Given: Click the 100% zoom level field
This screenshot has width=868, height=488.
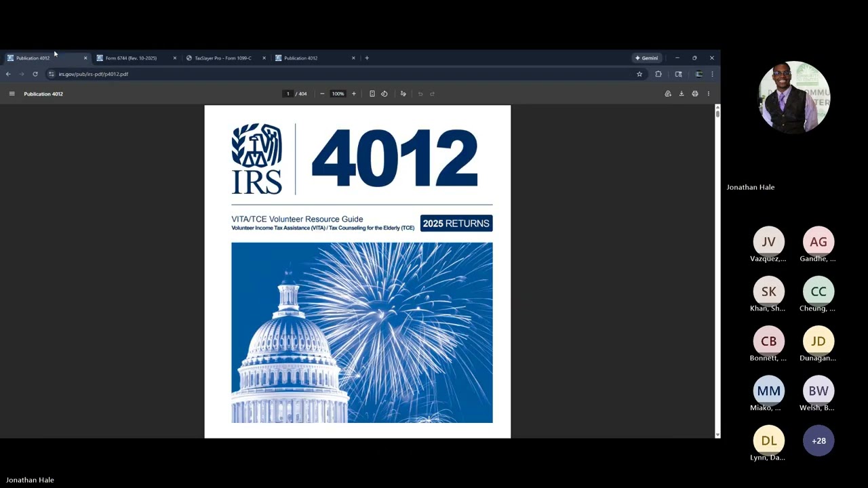Looking at the screenshot, I should click(x=338, y=94).
